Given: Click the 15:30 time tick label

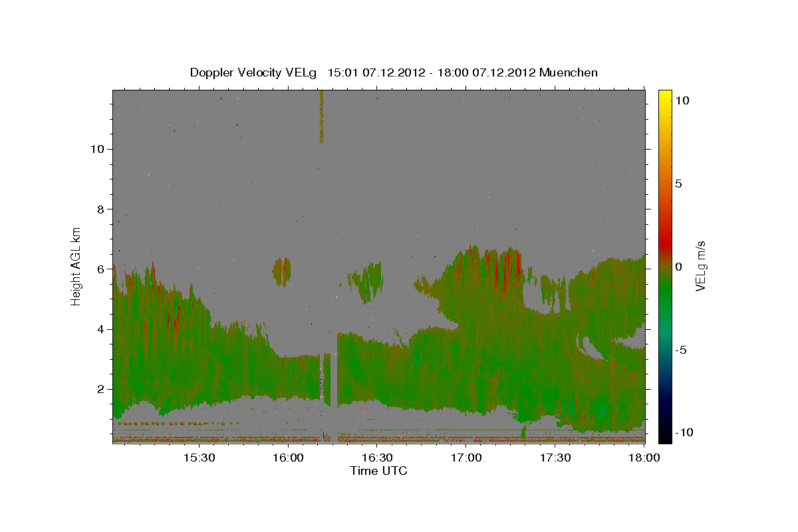Looking at the screenshot, I should pos(198,458).
